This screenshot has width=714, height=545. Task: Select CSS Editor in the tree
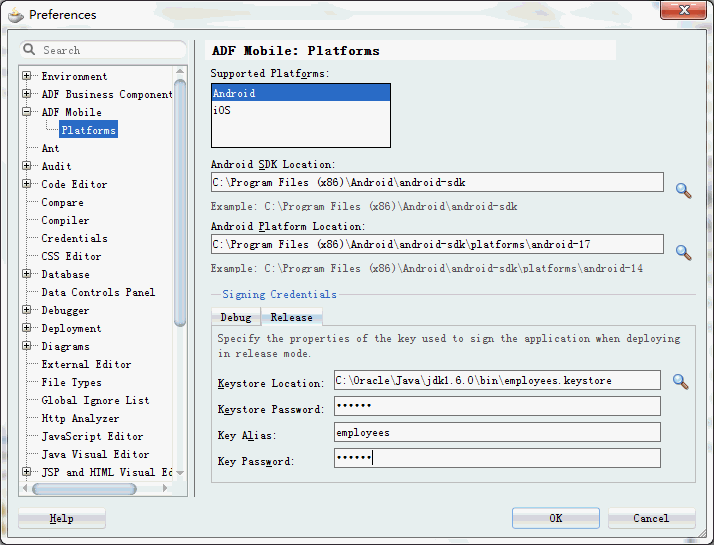tap(71, 256)
